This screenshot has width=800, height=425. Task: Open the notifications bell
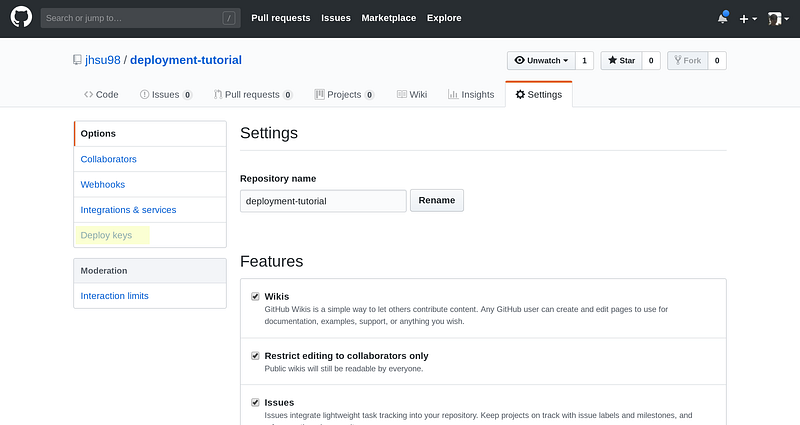pyautogui.click(x=722, y=18)
